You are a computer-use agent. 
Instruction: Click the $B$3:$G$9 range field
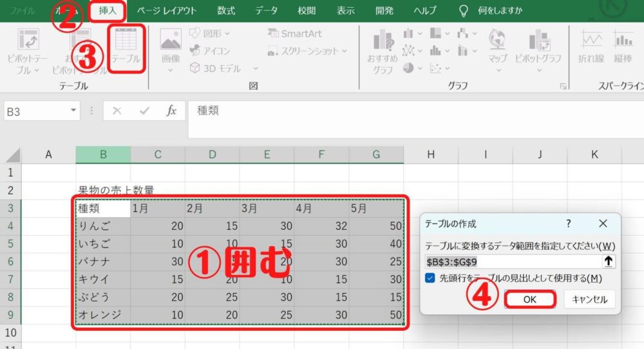pos(513,261)
